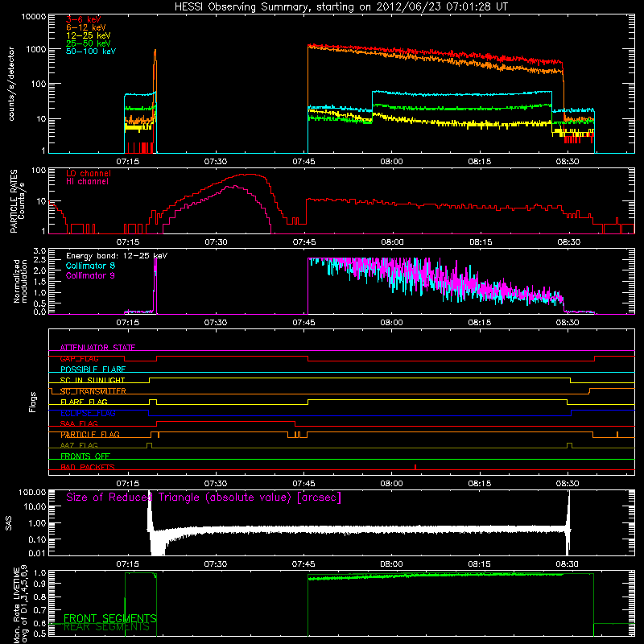Click the 07:45 tick below counts plot
The image size is (644, 644).
(x=304, y=162)
